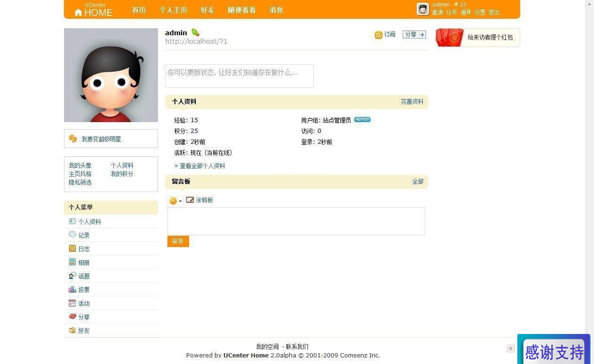Image resolution: width=594 pixels, height=364 pixels.
Task: Open 分享 via its heart icon in sidebar
Action: click(x=72, y=317)
